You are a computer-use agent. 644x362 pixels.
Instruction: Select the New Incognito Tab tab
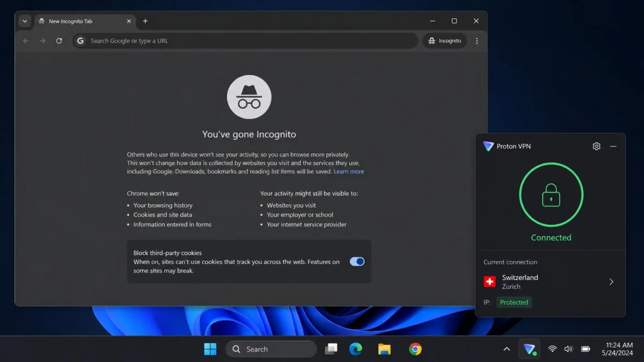(85, 21)
